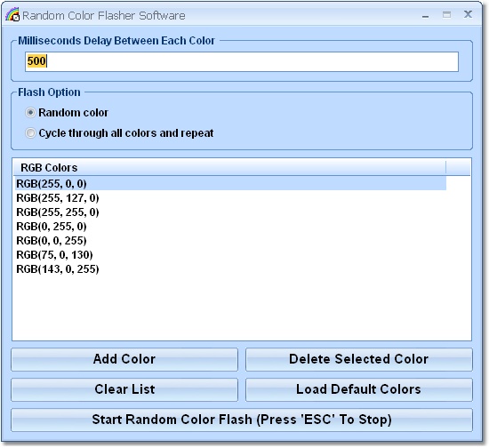Click Load Default Colors button
This screenshot has width=489, height=448.
click(x=359, y=389)
